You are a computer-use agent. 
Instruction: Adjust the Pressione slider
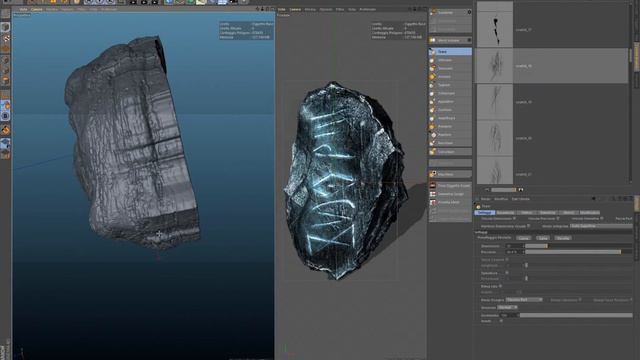[578, 252]
